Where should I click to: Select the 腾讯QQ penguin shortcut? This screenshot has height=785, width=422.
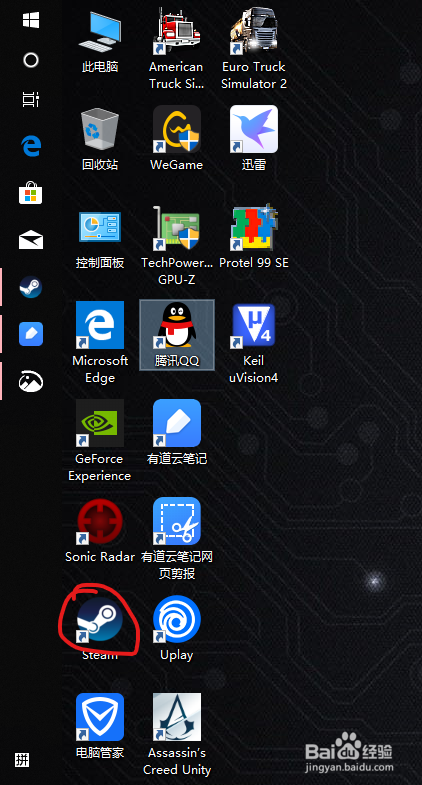tap(177, 334)
